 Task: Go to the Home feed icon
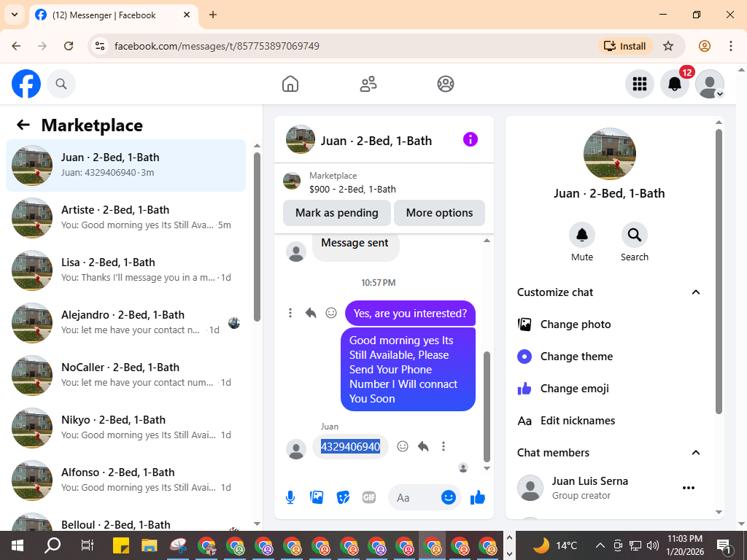[x=290, y=84]
